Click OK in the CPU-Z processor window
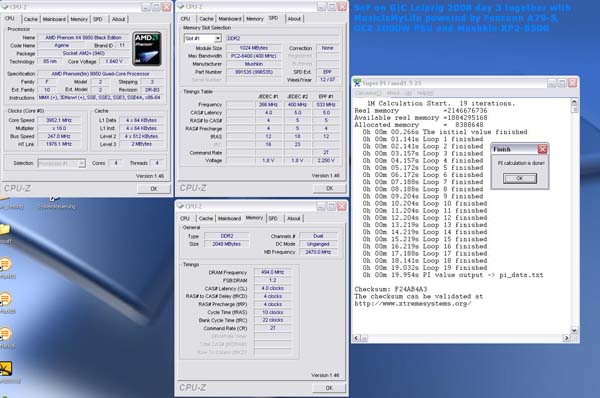This screenshot has height=398, width=600. [x=154, y=189]
